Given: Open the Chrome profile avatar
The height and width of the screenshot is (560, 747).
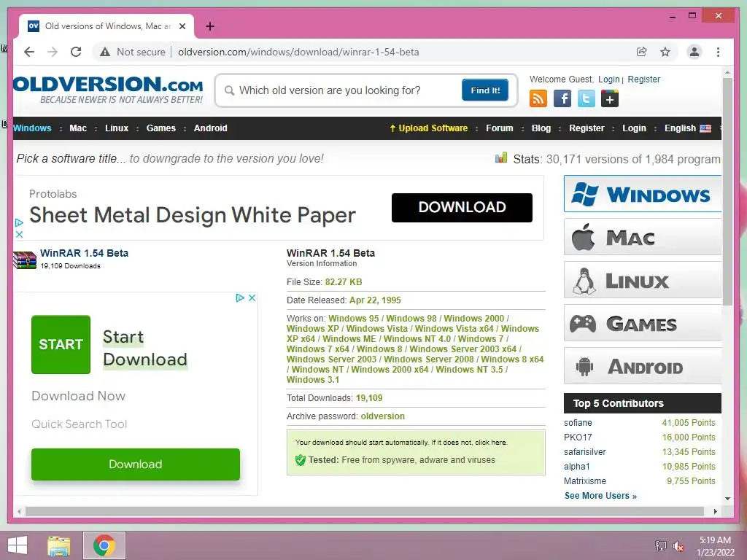Looking at the screenshot, I should (694, 52).
